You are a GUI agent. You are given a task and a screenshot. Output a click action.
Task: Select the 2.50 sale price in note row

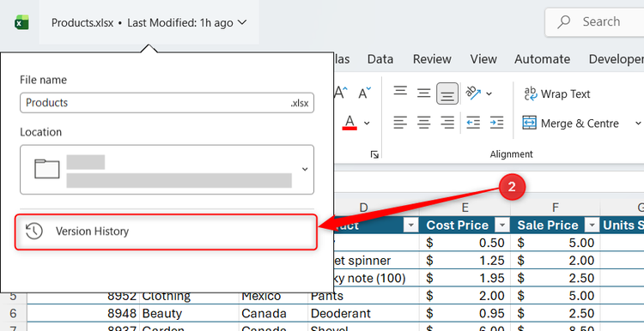tap(556, 278)
